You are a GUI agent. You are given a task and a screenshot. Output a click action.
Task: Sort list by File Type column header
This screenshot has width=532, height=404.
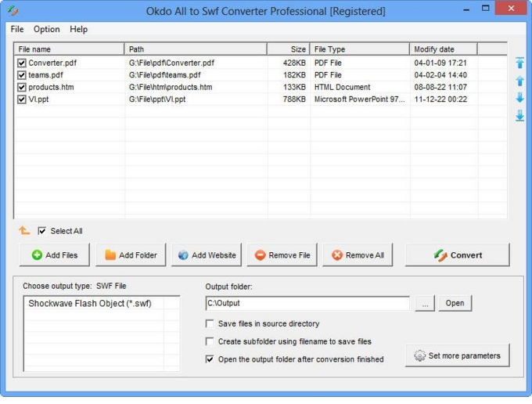(360, 49)
